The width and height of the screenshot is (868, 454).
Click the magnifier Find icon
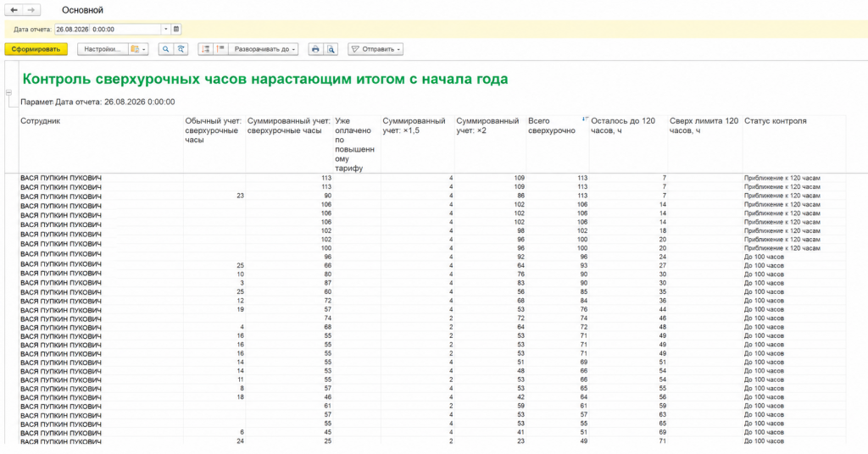[165, 49]
